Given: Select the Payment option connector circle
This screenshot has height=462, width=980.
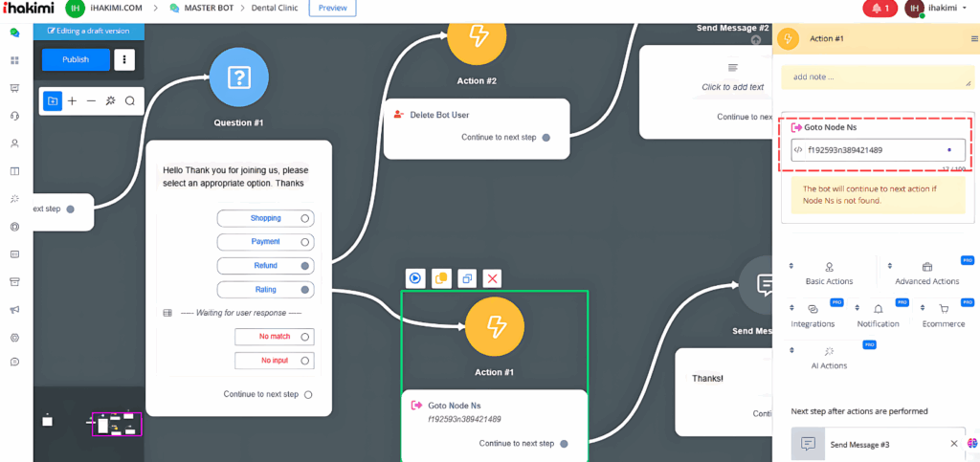Looking at the screenshot, I should [305, 242].
